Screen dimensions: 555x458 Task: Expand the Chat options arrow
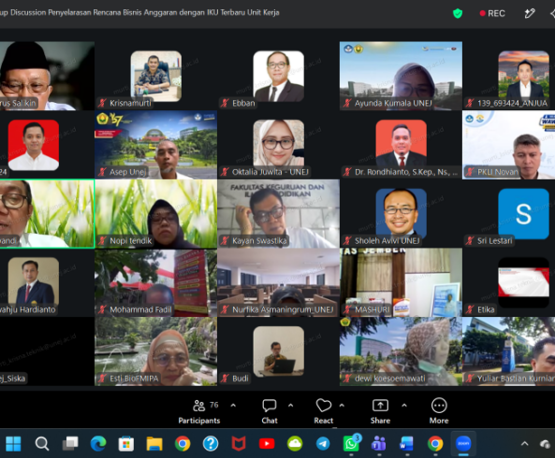click(291, 406)
